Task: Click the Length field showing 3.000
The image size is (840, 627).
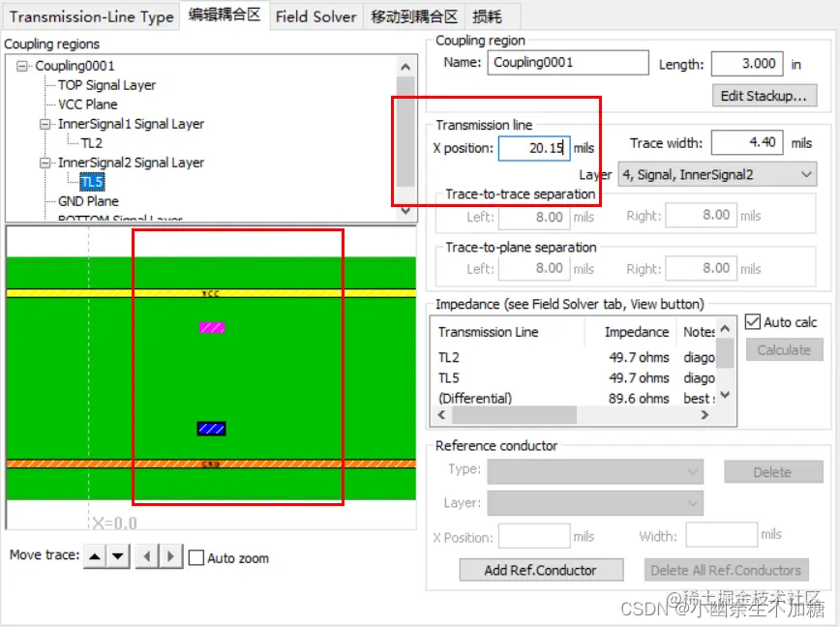Action: 747,64
